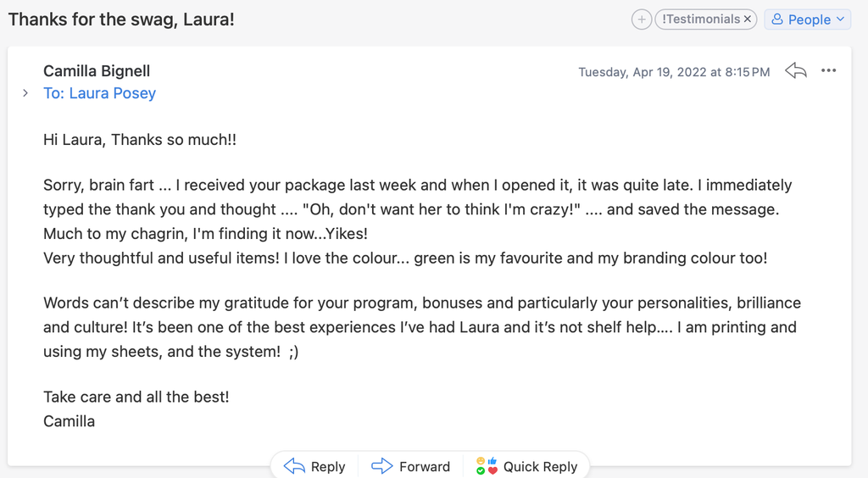Expand recipient details chevron next to To:
This screenshot has width=868, height=478.
25,93
